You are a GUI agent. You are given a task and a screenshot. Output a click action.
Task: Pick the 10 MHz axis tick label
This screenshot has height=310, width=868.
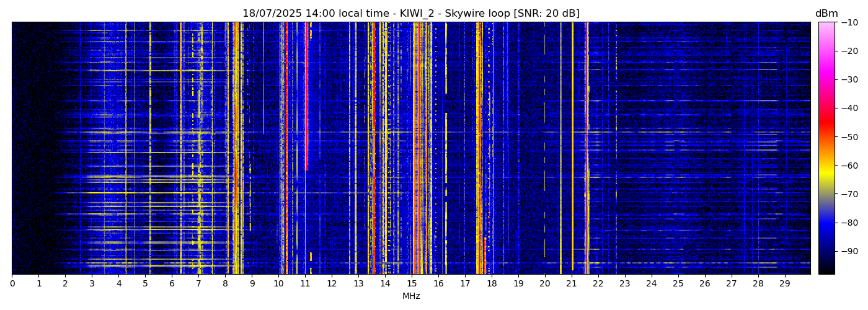pyautogui.click(x=278, y=283)
